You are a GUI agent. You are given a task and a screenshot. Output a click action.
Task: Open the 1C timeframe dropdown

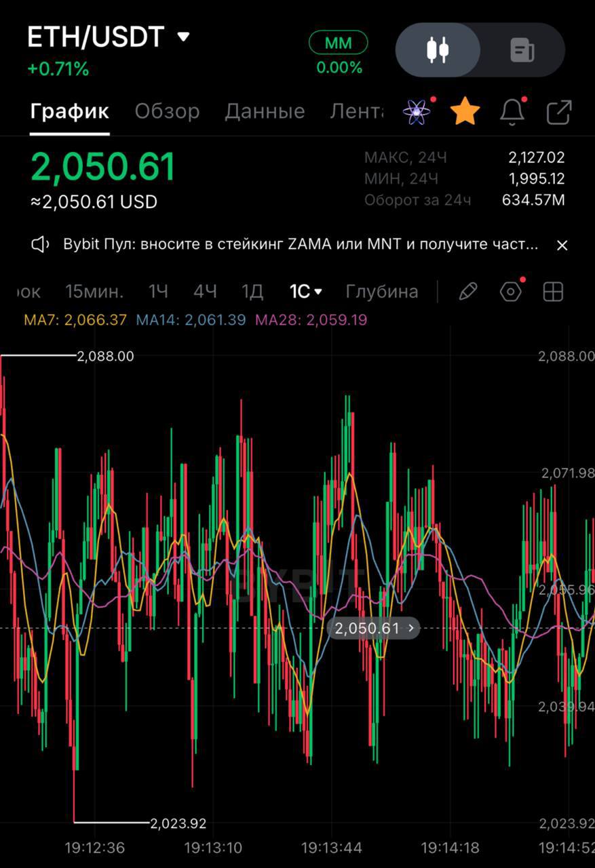tap(306, 292)
